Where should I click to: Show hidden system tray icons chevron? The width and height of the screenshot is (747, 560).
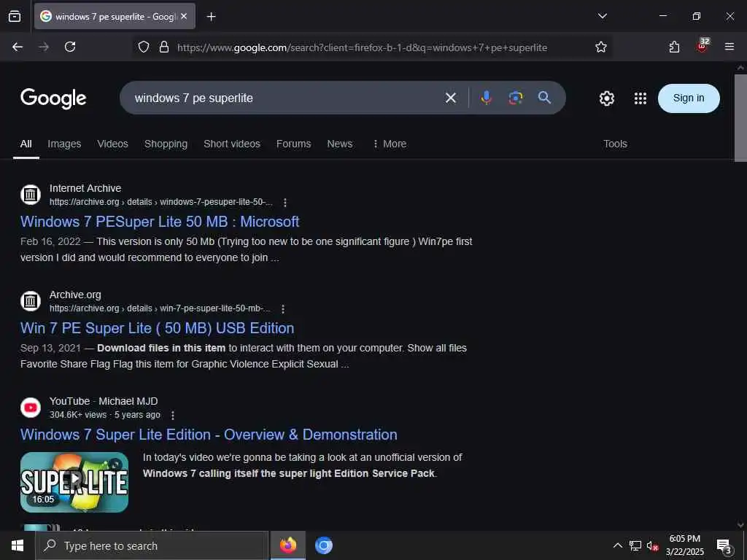point(617,545)
